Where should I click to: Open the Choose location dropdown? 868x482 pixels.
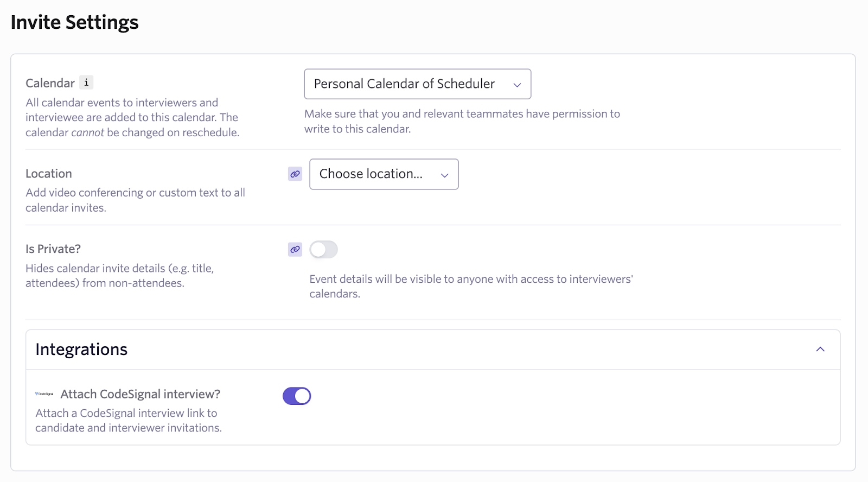point(384,174)
